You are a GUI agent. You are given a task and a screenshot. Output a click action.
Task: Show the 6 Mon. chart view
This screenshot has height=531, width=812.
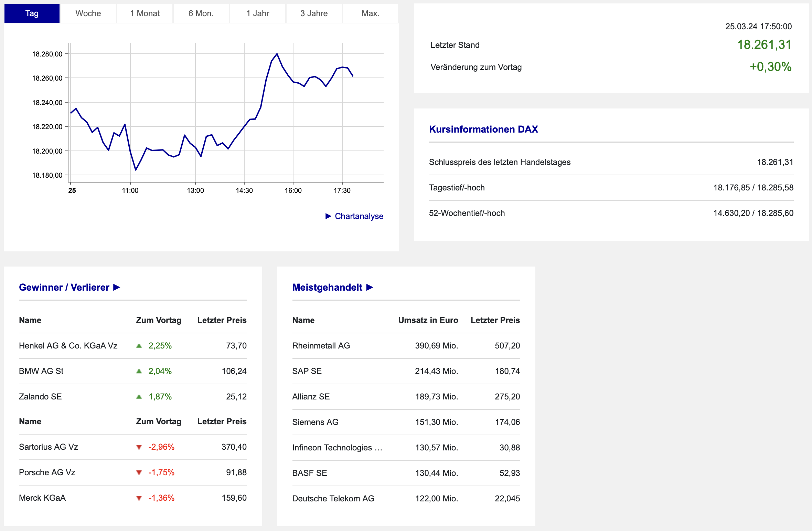[201, 13]
